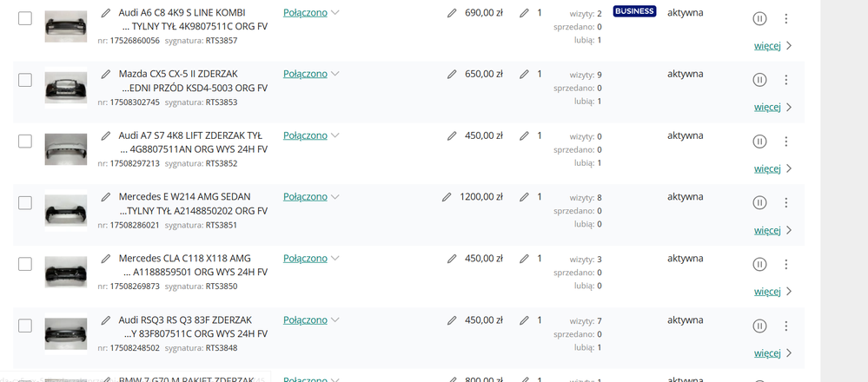Open the Audi A7 S7 bumper thumbnail

pos(66,149)
